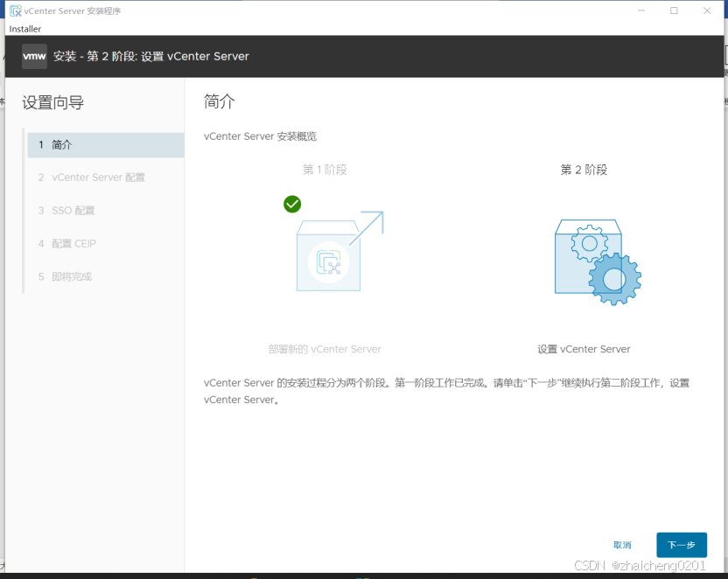
Task: Click the header title 安装 - 第 2 阶段
Action: (x=150, y=57)
